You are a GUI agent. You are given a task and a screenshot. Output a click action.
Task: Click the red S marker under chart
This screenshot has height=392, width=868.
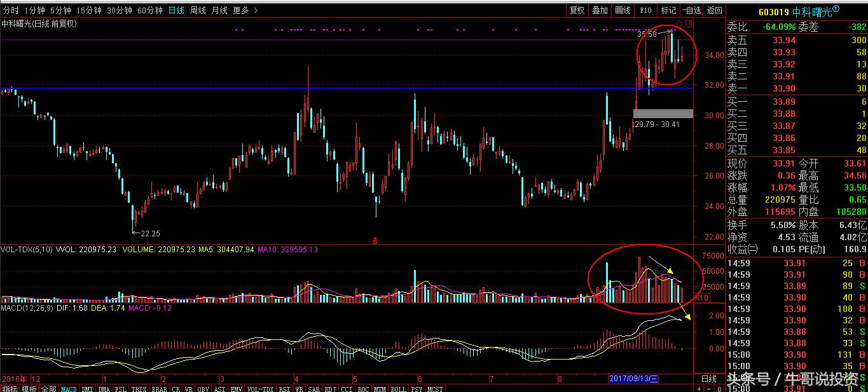375,240
